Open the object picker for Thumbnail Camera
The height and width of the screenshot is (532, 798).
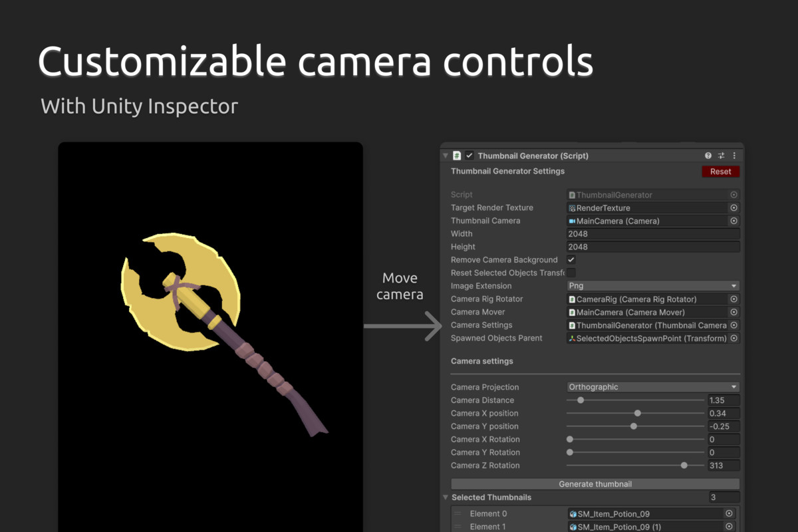[733, 220]
